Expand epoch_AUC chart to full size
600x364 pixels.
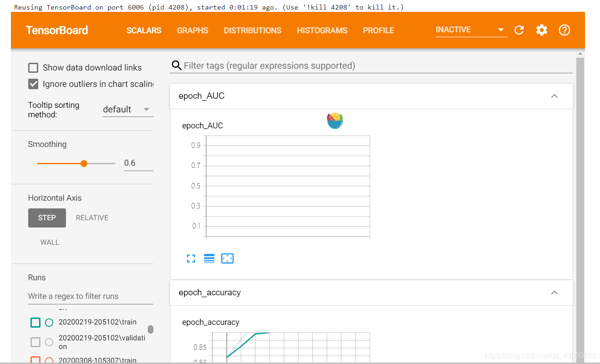[191, 258]
